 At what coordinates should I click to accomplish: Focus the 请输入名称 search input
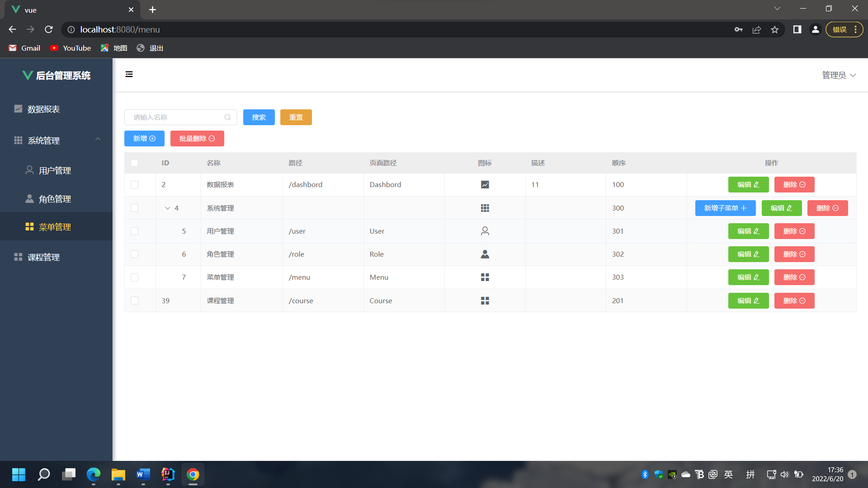click(x=180, y=117)
